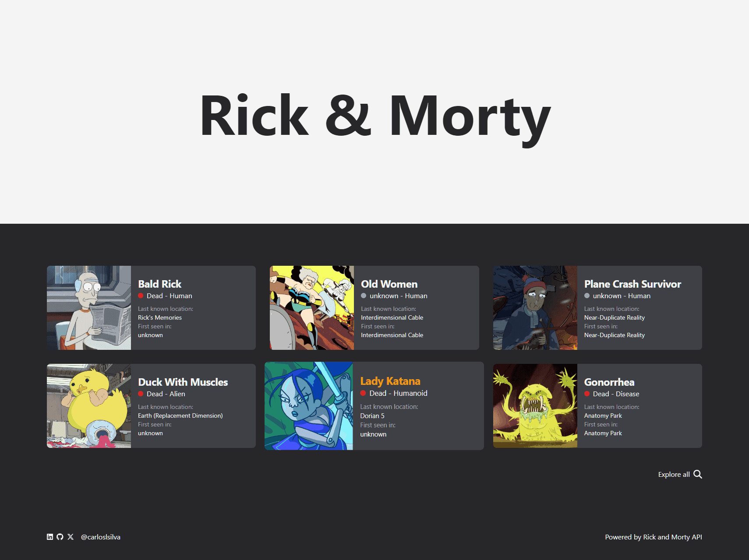749x560 pixels.
Task: Click the Explore all link
Action: pyautogui.click(x=674, y=474)
